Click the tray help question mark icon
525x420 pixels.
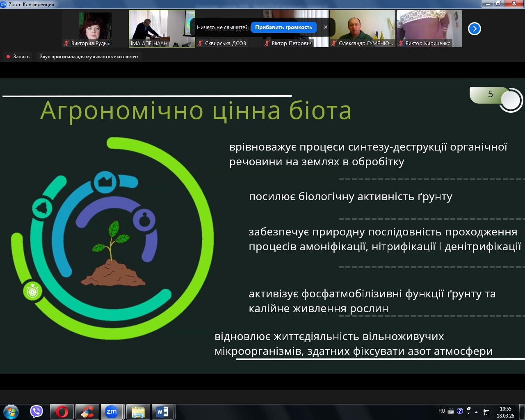point(460,411)
